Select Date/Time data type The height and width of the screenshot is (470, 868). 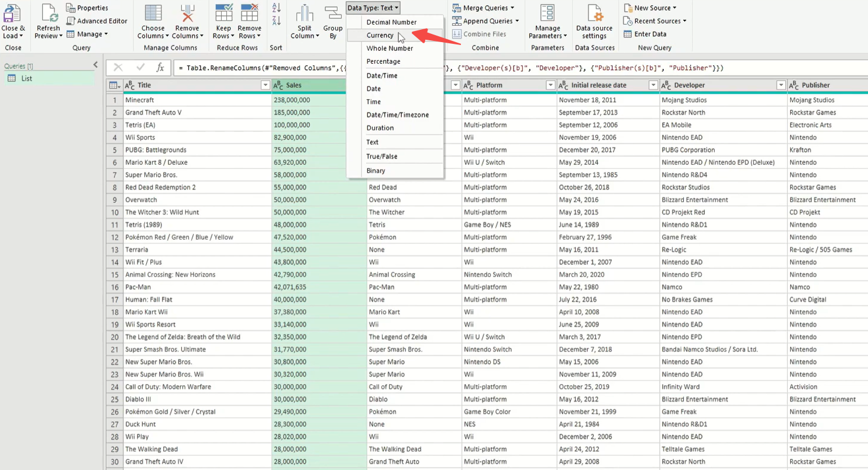point(395,76)
